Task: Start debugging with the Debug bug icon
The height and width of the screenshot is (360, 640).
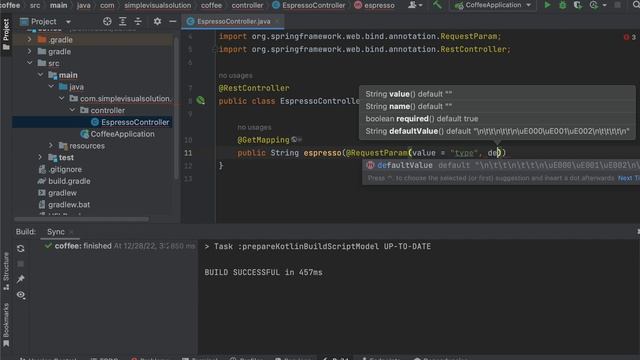Action: pos(562,5)
